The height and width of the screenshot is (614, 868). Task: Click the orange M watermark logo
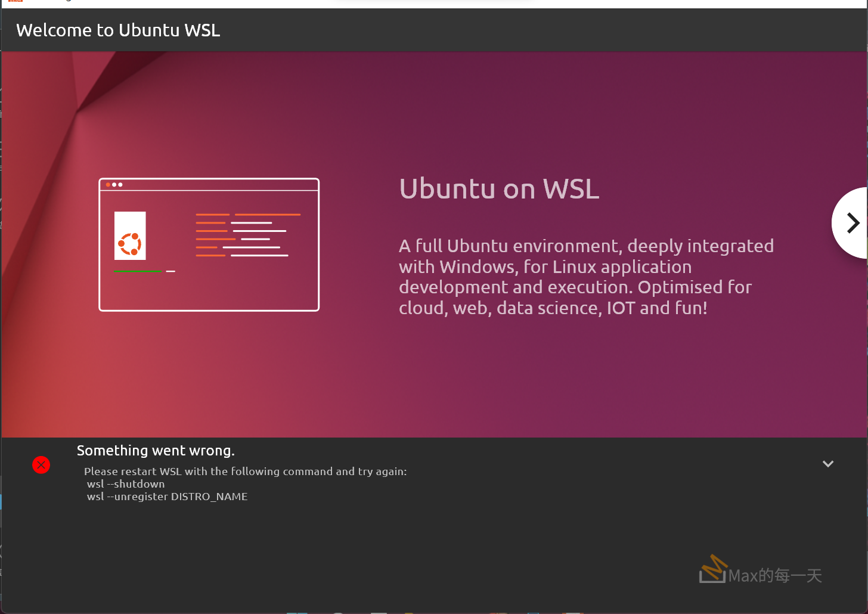tap(713, 569)
